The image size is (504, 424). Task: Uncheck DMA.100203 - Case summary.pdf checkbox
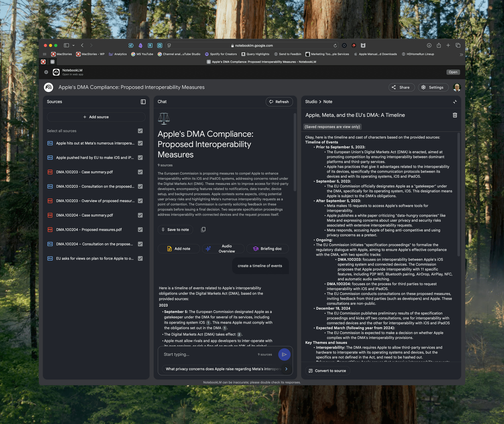(x=140, y=172)
